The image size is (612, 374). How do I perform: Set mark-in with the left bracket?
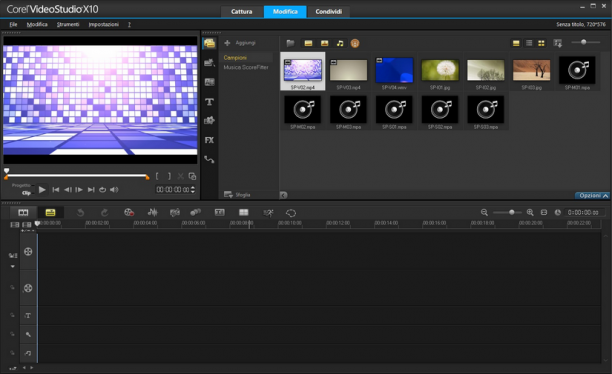[x=157, y=176]
